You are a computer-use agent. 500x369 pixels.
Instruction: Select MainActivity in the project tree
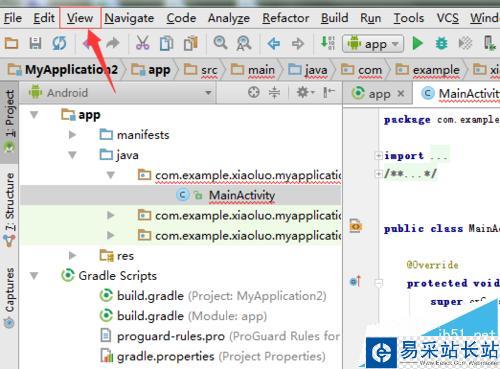click(242, 195)
